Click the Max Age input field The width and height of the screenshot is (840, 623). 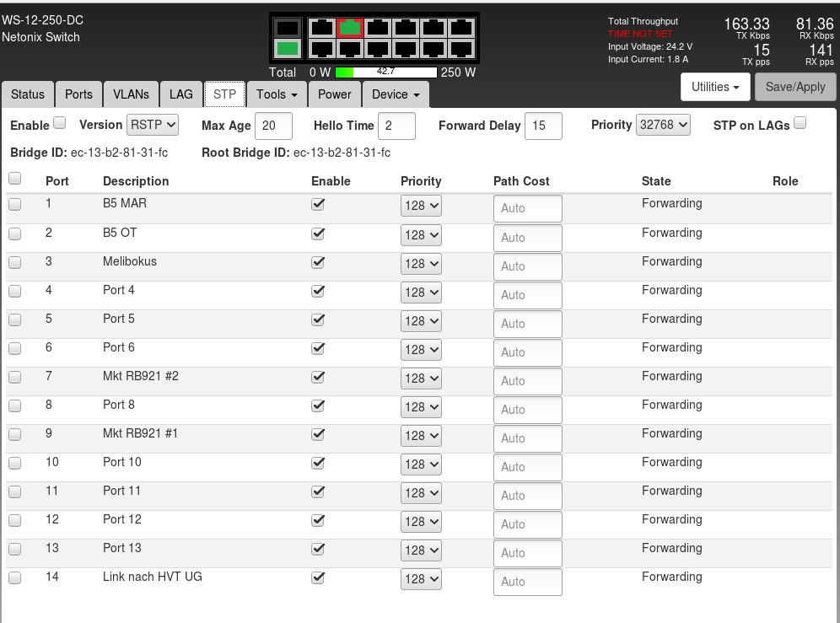click(x=273, y=126)
